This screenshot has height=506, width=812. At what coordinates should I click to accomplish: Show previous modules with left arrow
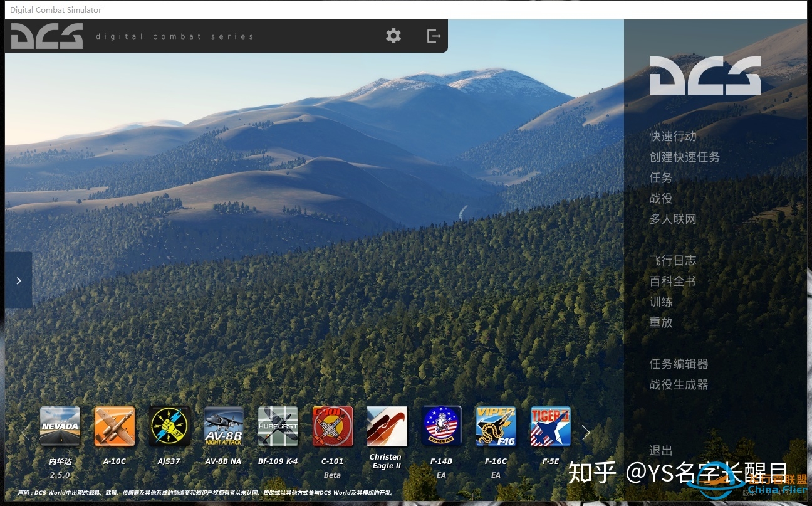tap(26, 433)
